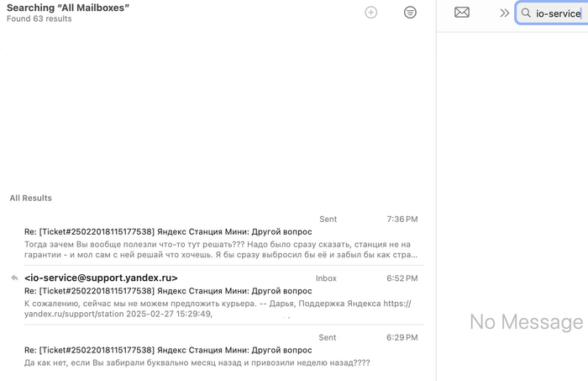Click the replied arrow icon on io-service message
This screenshot has width=588, height=381.
(x=14, y=278)
